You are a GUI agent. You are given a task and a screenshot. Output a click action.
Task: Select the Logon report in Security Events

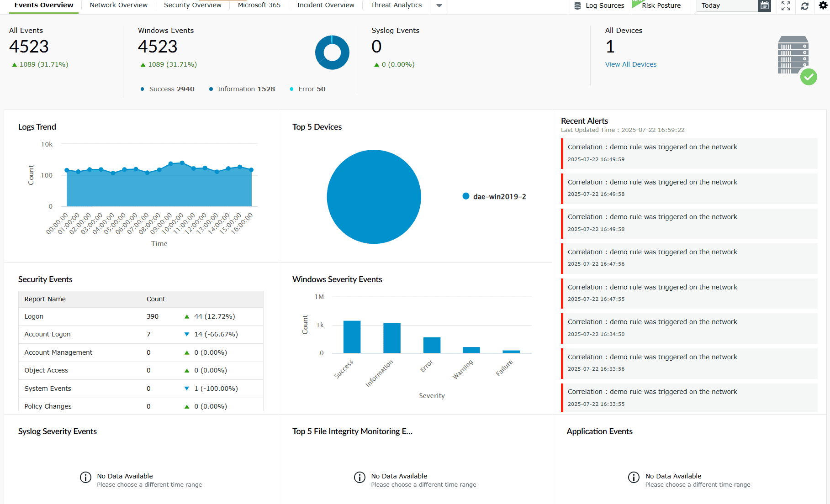(34, 316)
